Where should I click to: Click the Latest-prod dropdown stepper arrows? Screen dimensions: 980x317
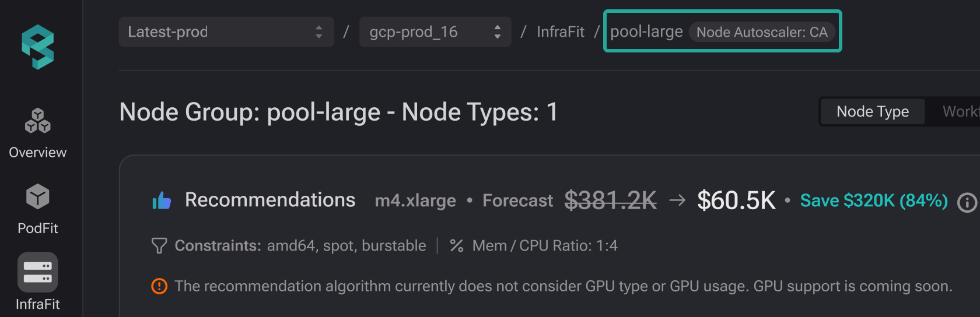click(x=318, y=32)
